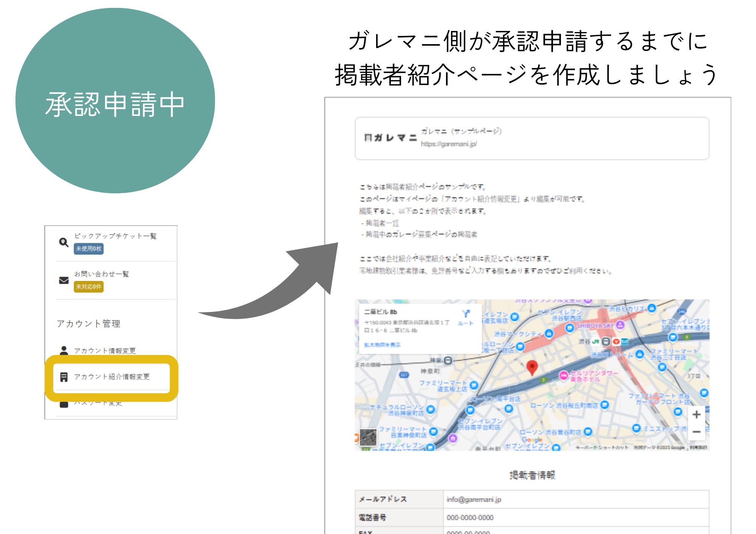Click the red location pin on map

(x=532, y=366)
